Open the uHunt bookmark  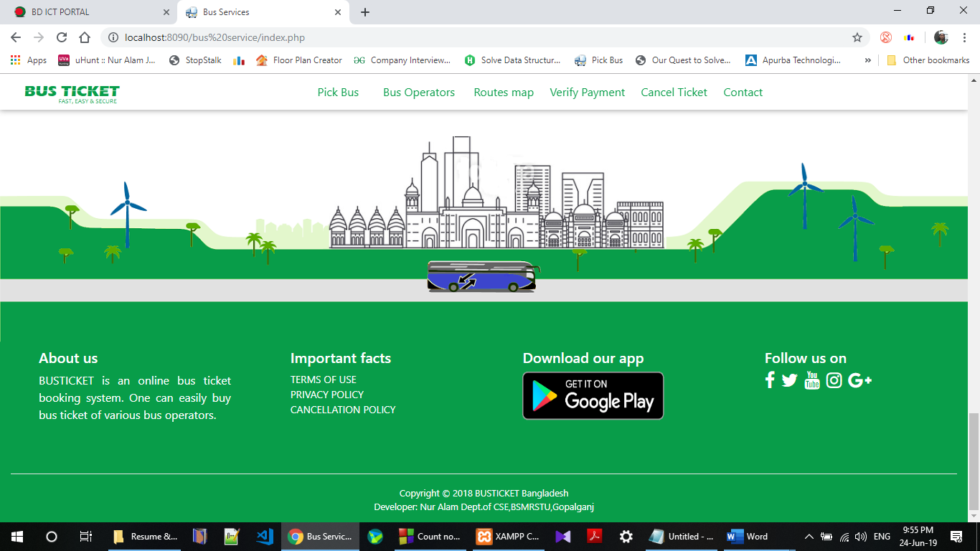pyautogui.click(x=107, y=60)
